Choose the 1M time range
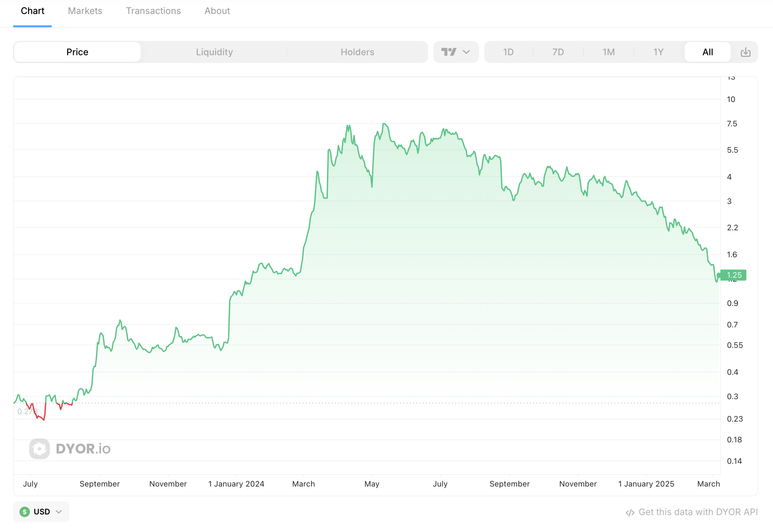The image size is (773, 532). pyautogui.click(x=609, y=52)
